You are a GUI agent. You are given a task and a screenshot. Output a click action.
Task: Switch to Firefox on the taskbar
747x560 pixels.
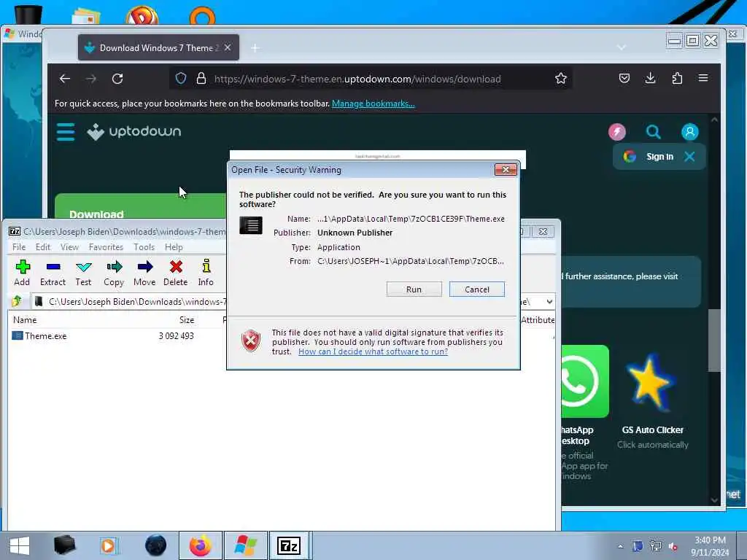point(201,545)
